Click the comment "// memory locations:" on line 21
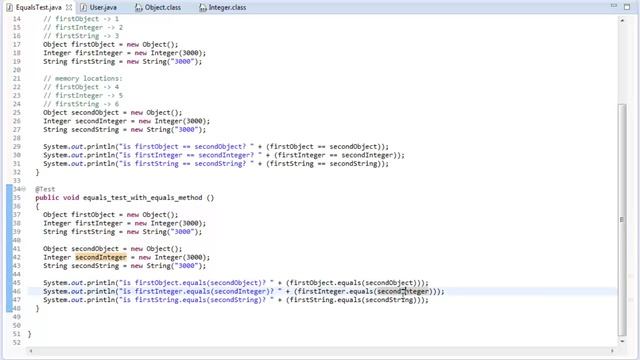This screenshot has width=640, height=360. click(x=83, y=78)
